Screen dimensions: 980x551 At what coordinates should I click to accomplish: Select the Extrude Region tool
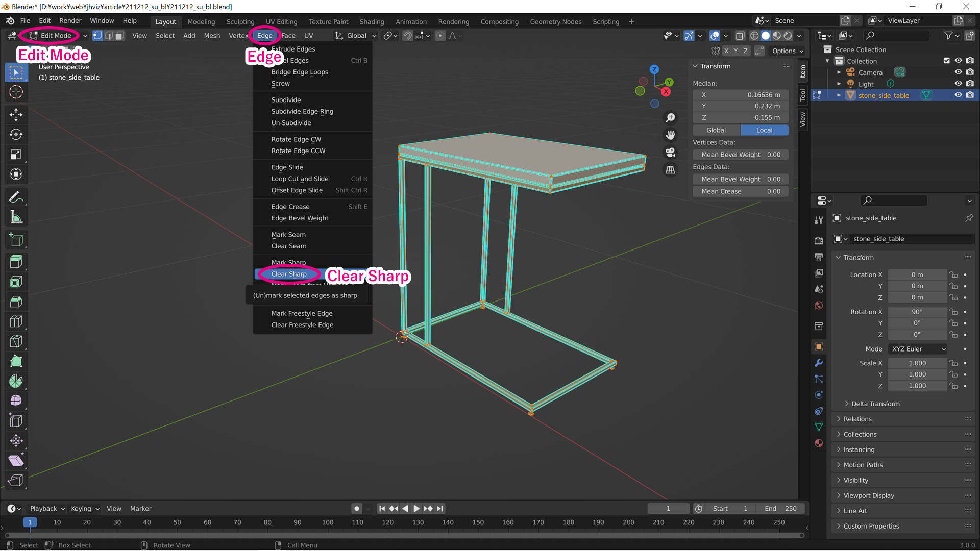[x=16, y=262]
